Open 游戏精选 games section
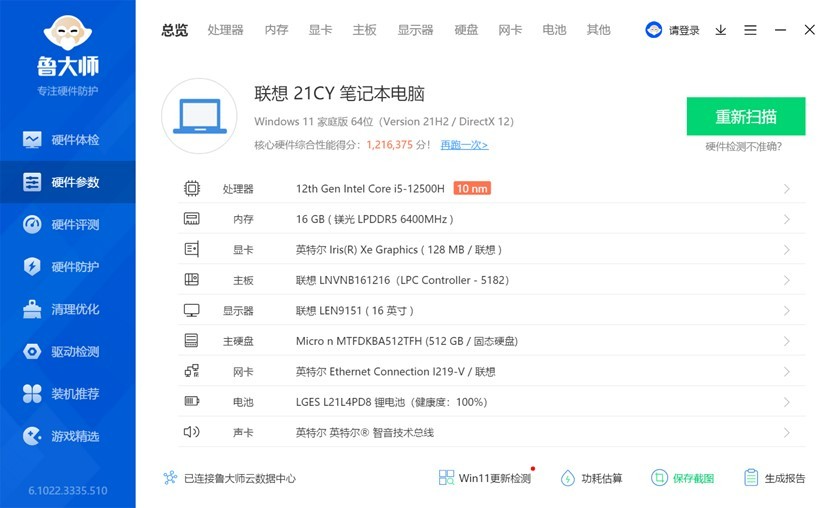This screenshot has height=508, width=831. click(x=67, y=436)
